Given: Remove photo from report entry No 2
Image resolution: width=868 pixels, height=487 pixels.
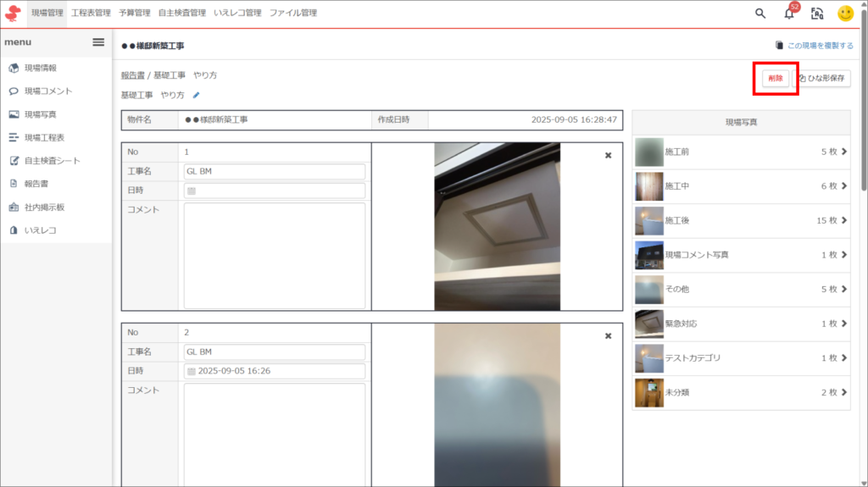Looking at the screenshot, I should point(608,336).
